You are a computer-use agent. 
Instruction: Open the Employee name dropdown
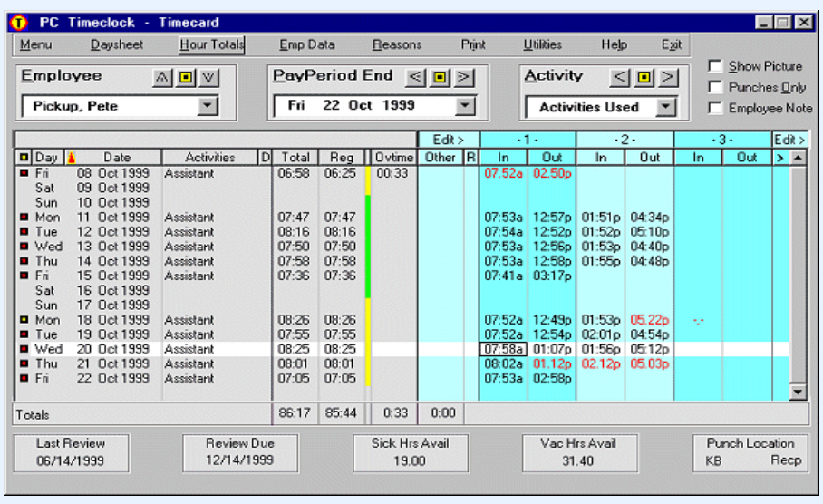208,106
